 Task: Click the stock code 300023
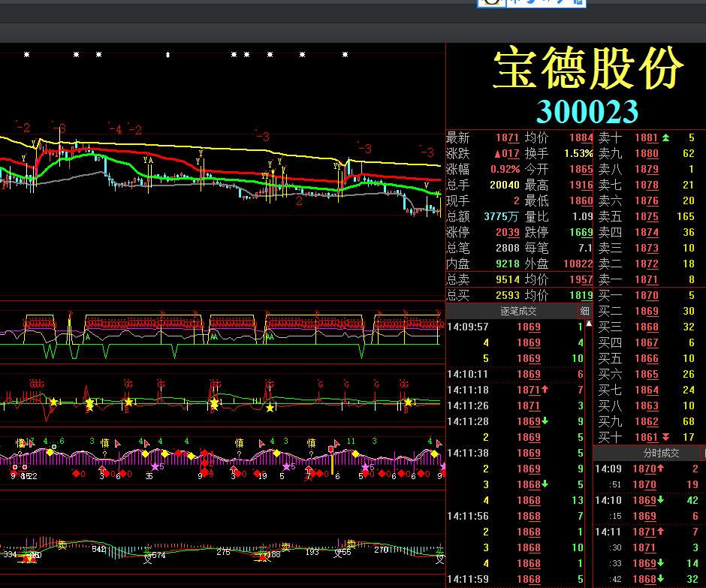(587, 111)
